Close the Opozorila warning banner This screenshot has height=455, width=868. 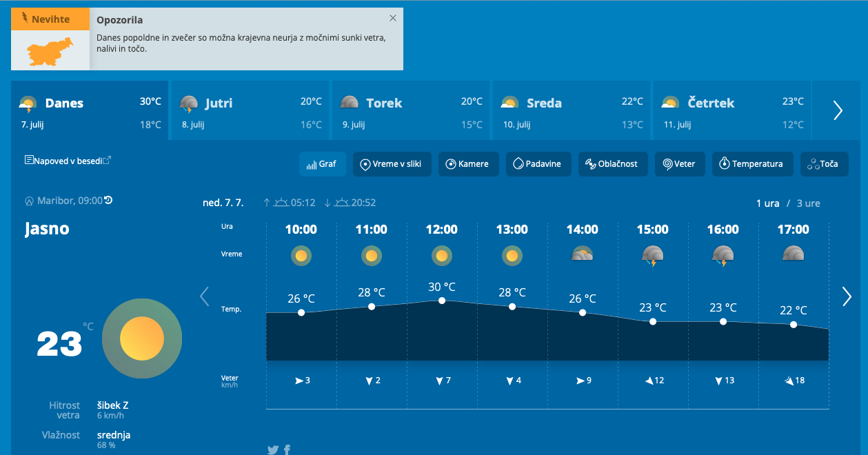(x=393, y=19)
